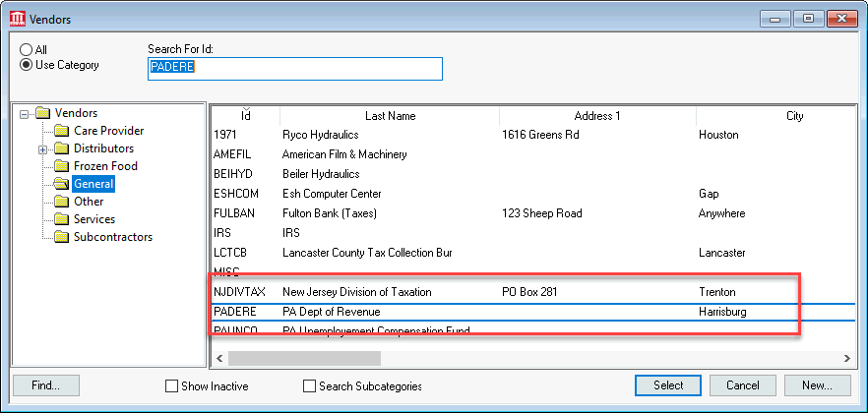Select the All radio button
This screenshot has width=868, height=413.
click(26, 49)
